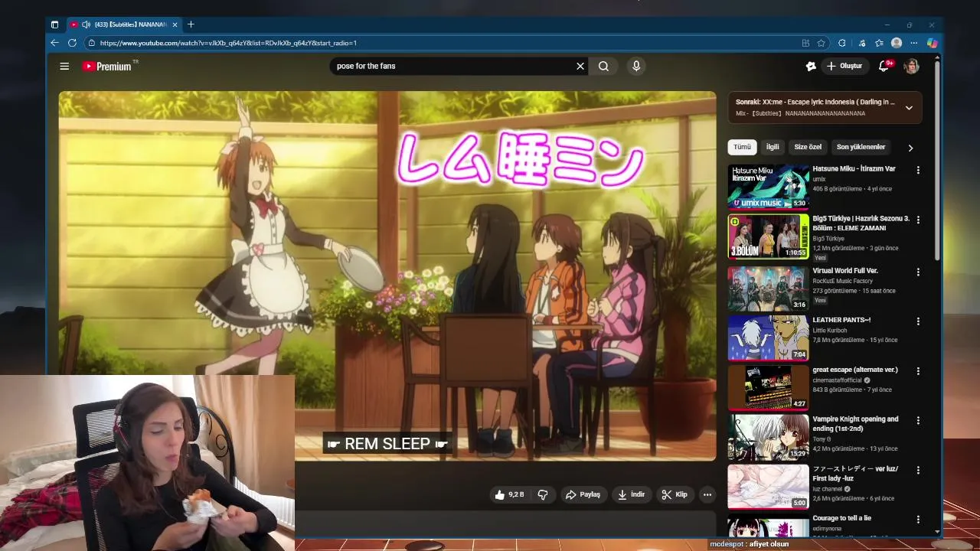Select the Tümü filter chip
Screen dimensions: 980x551
click(x=742, y=147)
